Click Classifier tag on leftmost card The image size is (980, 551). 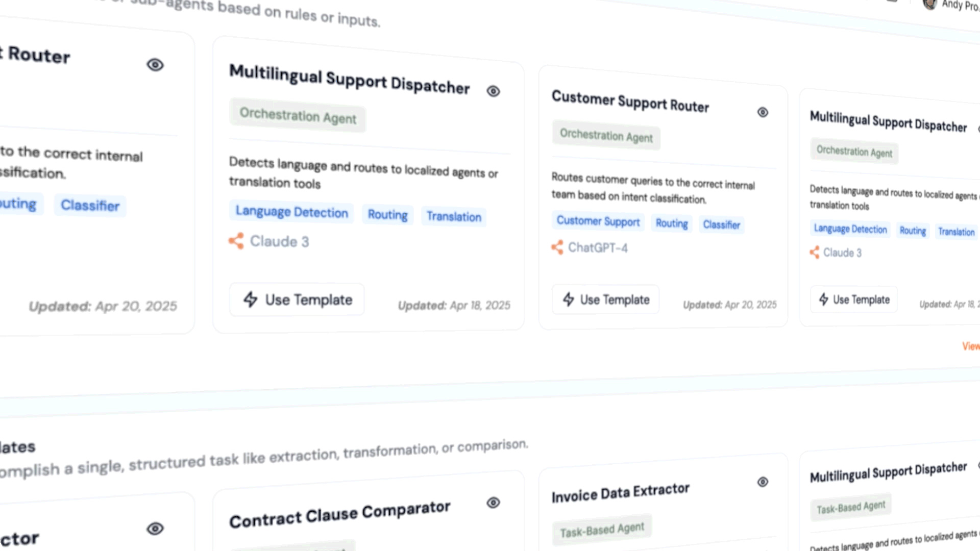pos(90,206)
